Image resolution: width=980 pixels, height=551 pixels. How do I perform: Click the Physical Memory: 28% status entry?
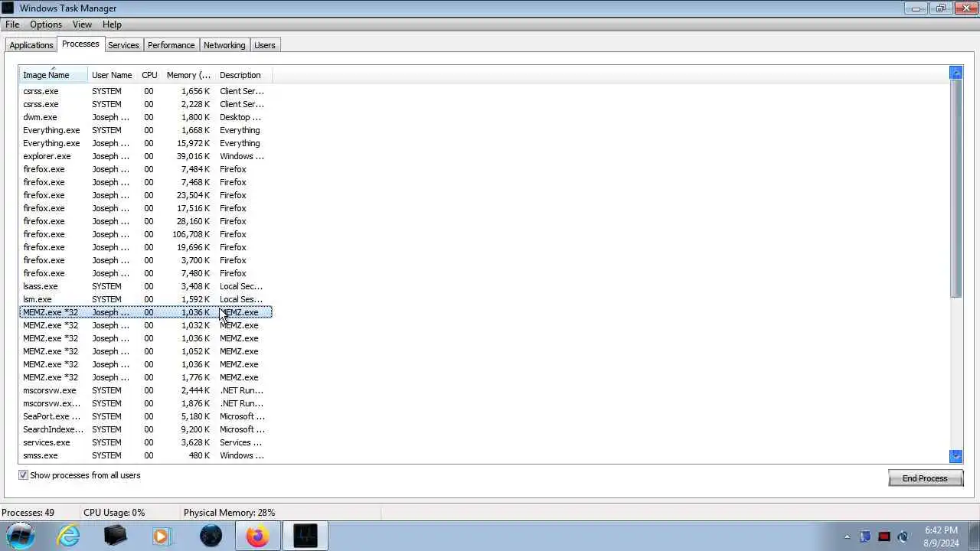[x=229, y=513]
